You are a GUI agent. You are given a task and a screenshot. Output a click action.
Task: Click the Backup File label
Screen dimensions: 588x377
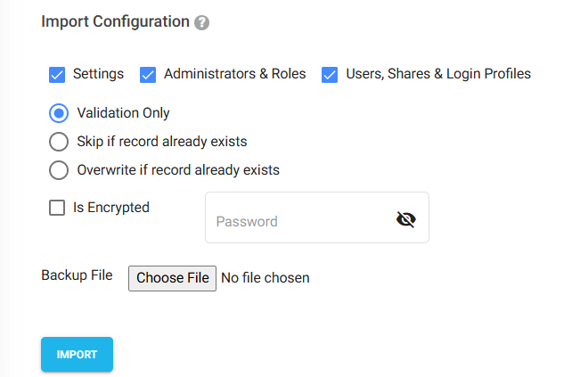pyautogui.click(x=77, y=275)
